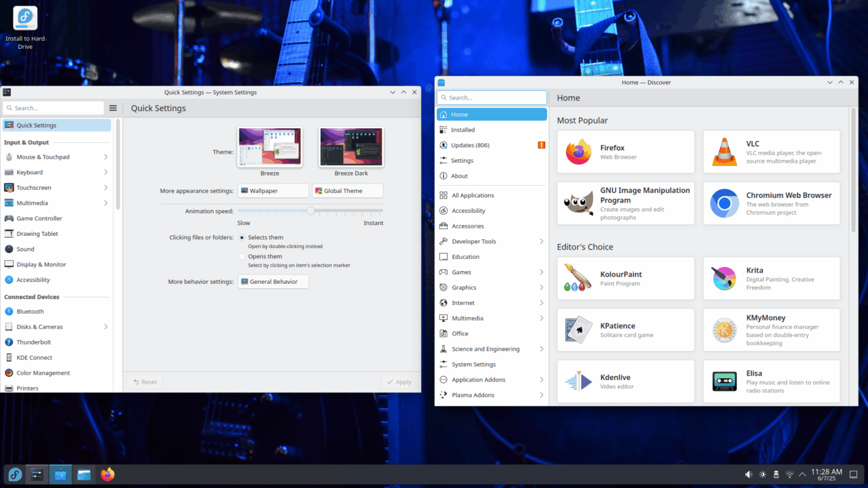Open General Behavior settings button
The image size is (868, 488).
[x=273, y=282]
